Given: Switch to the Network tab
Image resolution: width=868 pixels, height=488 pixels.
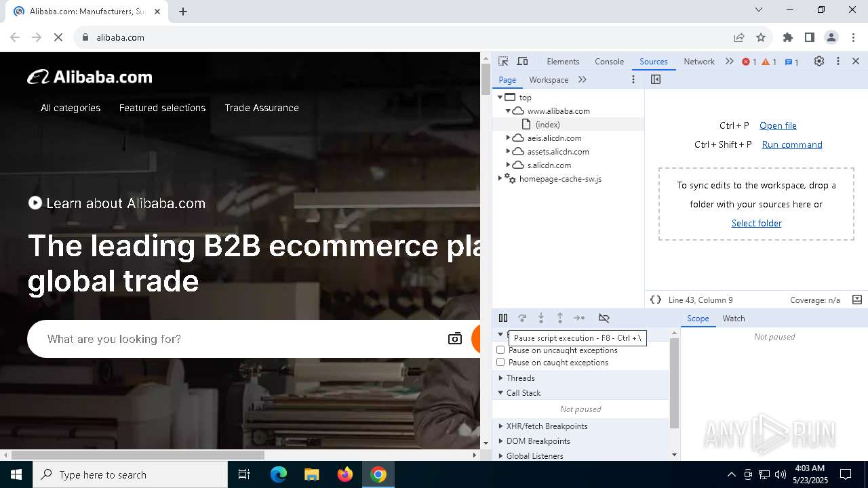Looking at the screenshot, I should pyautogui.click(x=698, y=62).
